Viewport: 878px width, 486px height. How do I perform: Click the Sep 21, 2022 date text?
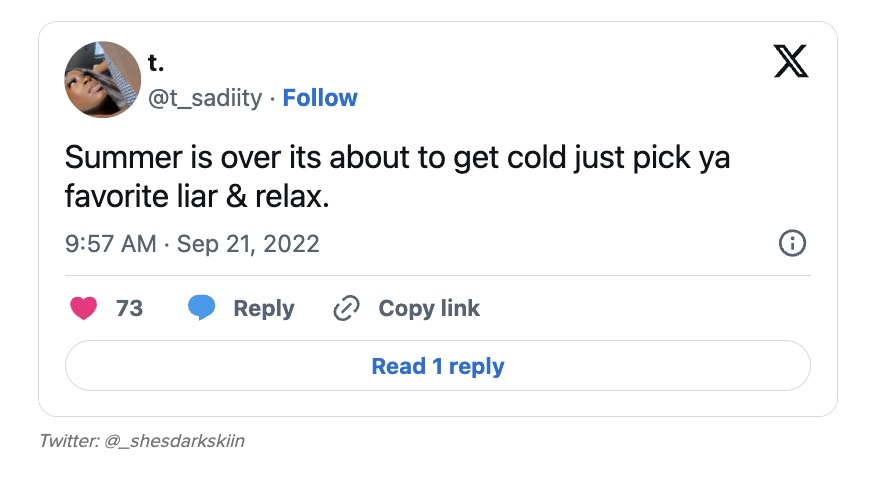coord(248,244)
